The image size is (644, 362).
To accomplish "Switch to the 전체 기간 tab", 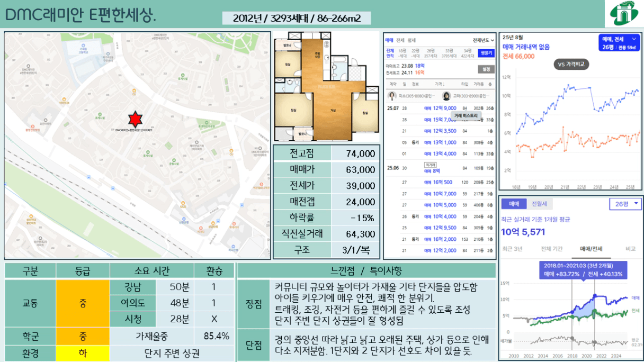I will pyautogui.click(x=552, y=249).
